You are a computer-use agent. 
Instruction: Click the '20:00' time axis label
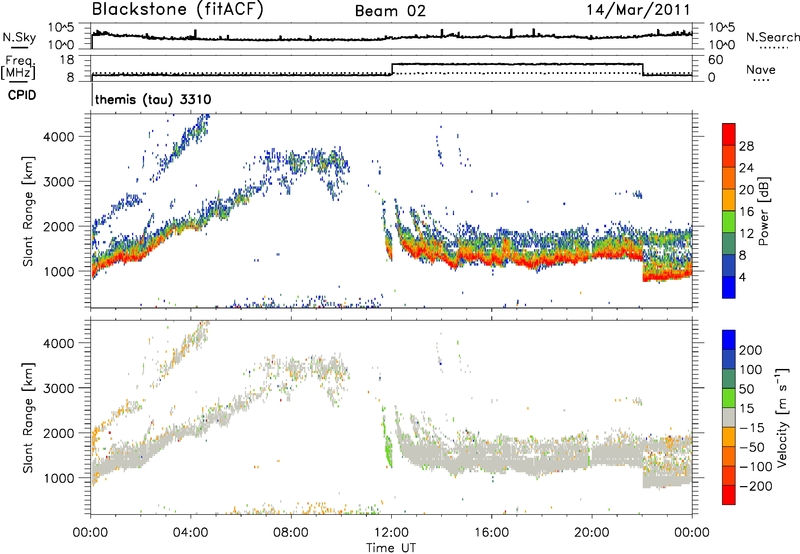[591, 533]
